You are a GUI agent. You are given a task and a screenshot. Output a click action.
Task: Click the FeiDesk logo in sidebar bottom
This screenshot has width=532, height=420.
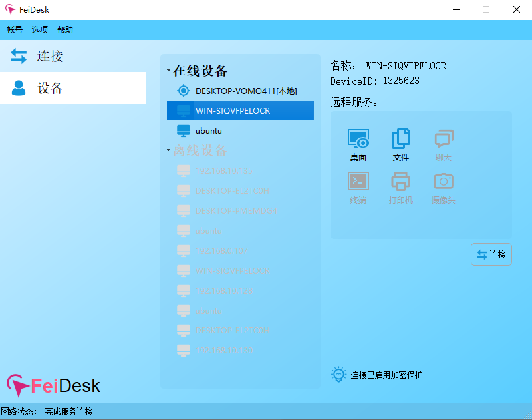[x=53, y=385]
